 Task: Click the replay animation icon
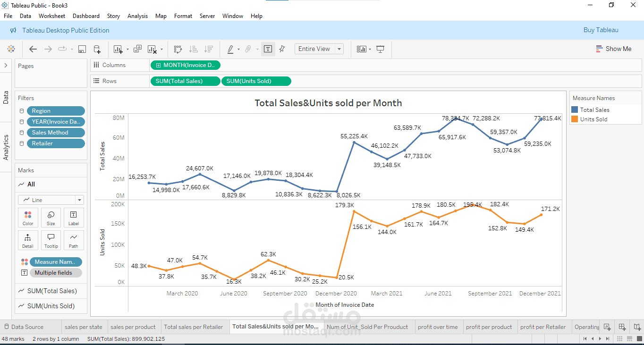62,49
